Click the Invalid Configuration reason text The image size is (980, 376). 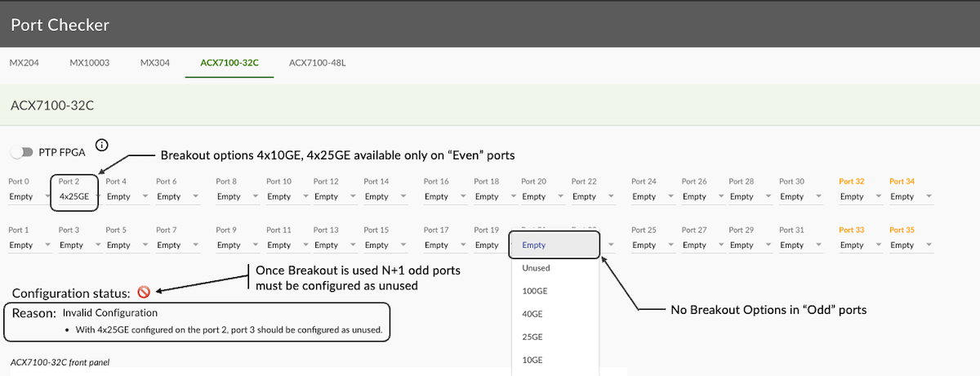click(110, 312)
